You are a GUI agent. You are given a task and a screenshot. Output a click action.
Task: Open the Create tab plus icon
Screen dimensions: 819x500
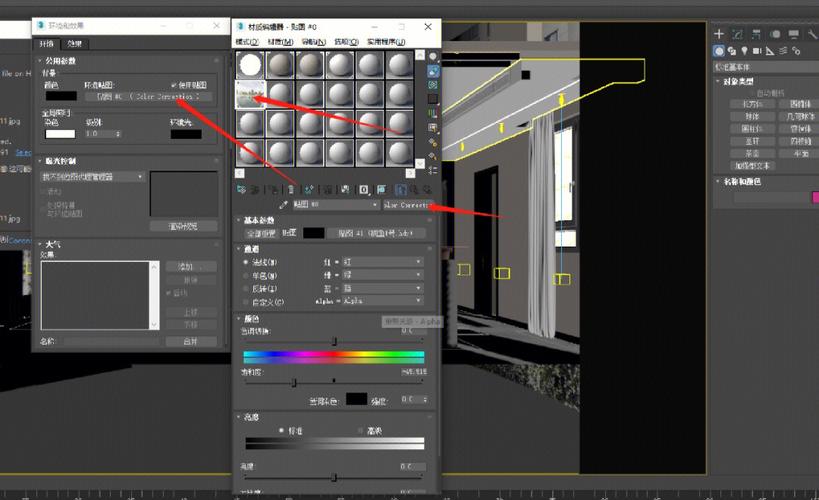[x=719, y=33]
